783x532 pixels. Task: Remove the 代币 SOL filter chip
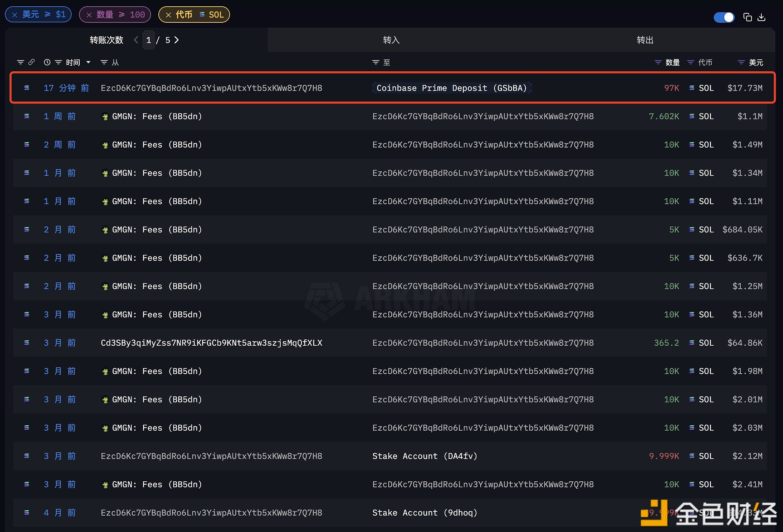168,15
